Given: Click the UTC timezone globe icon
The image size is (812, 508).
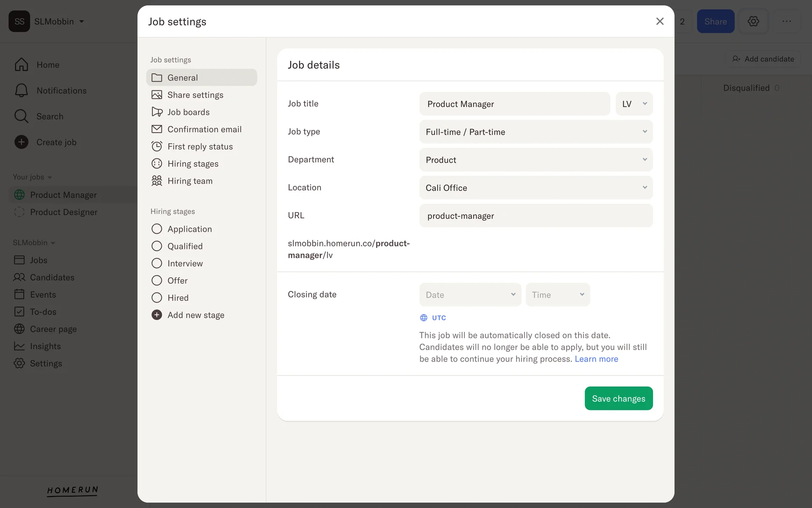Looking at the screenshot, I should [423, 318].
